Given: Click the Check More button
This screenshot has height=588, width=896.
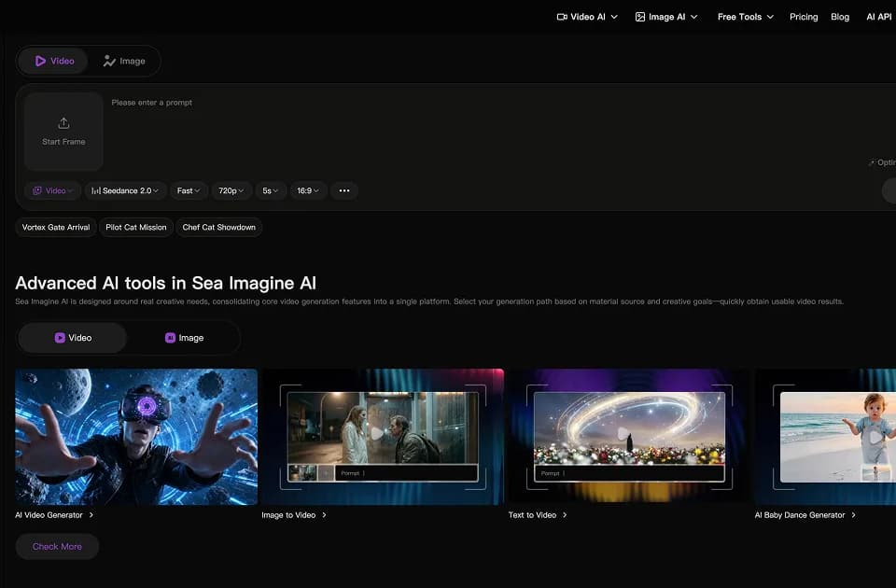Looking at the screenshot, I should pyautogui.click(x=57, y=547).
